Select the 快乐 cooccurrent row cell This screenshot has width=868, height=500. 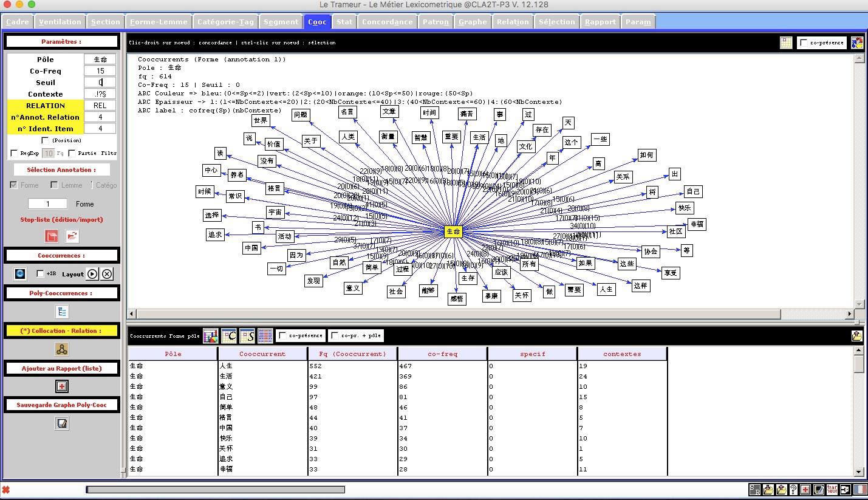(x=262, y=438)
